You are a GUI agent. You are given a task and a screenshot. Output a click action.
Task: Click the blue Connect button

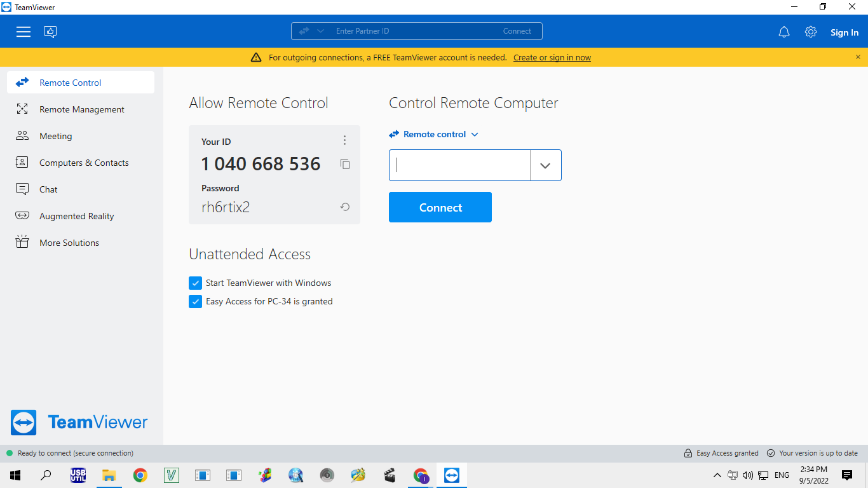tap(440, 207)
